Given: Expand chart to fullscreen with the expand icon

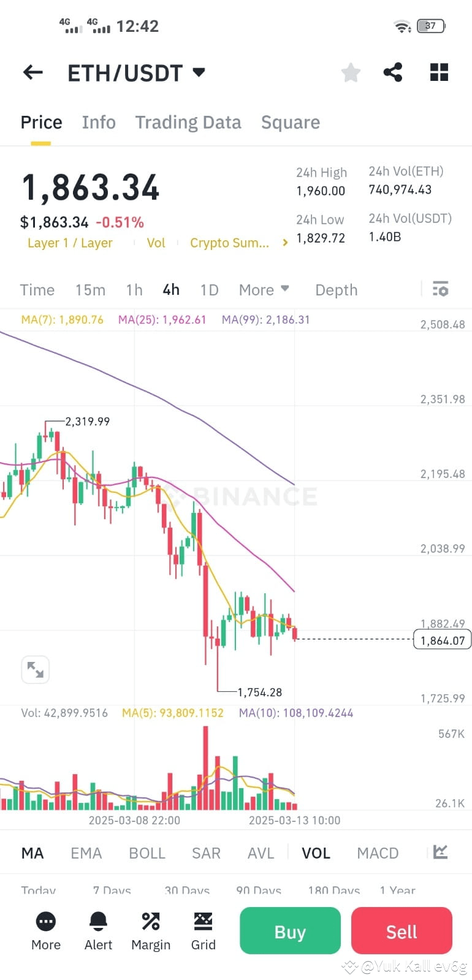Looking at the screenshot, I should coord(35,669).
